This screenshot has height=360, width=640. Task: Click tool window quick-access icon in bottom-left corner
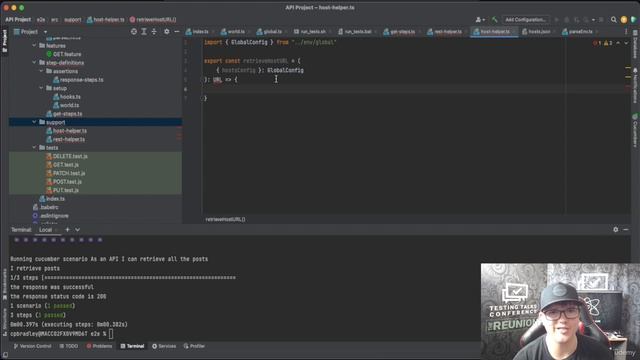point(5,355)
